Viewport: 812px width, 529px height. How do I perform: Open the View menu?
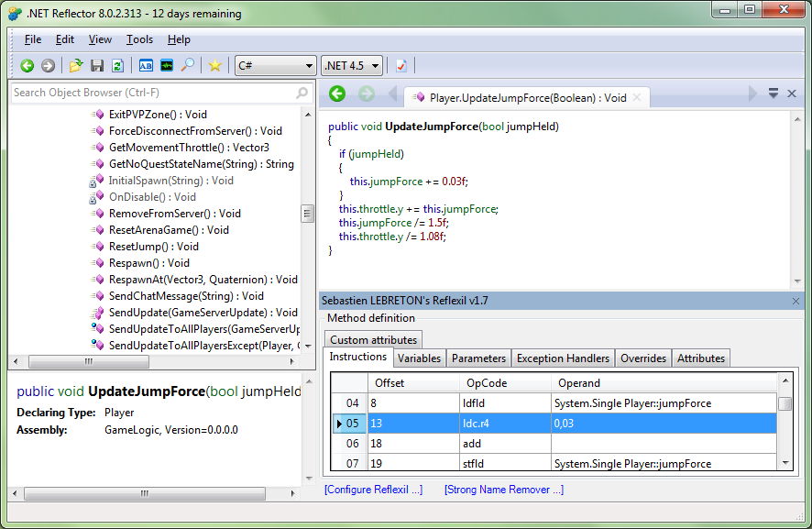point(100,39)
